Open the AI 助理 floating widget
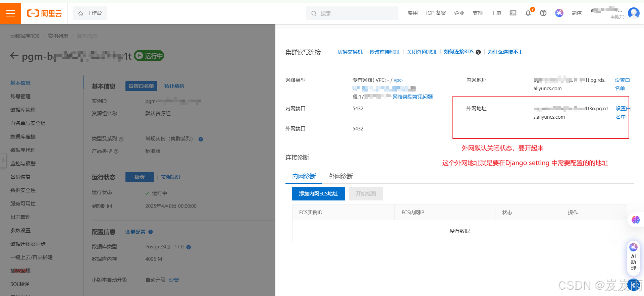 click(633, 257)
